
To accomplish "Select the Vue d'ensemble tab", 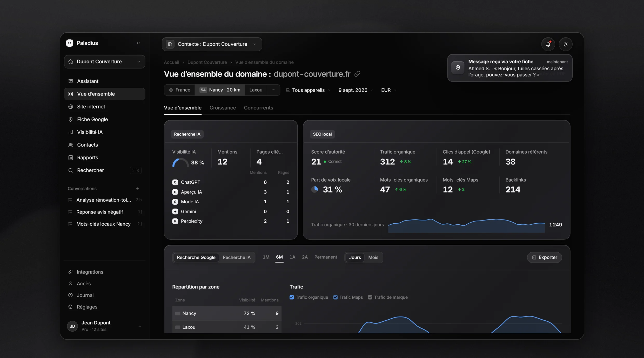I will (x=183, y=108).
